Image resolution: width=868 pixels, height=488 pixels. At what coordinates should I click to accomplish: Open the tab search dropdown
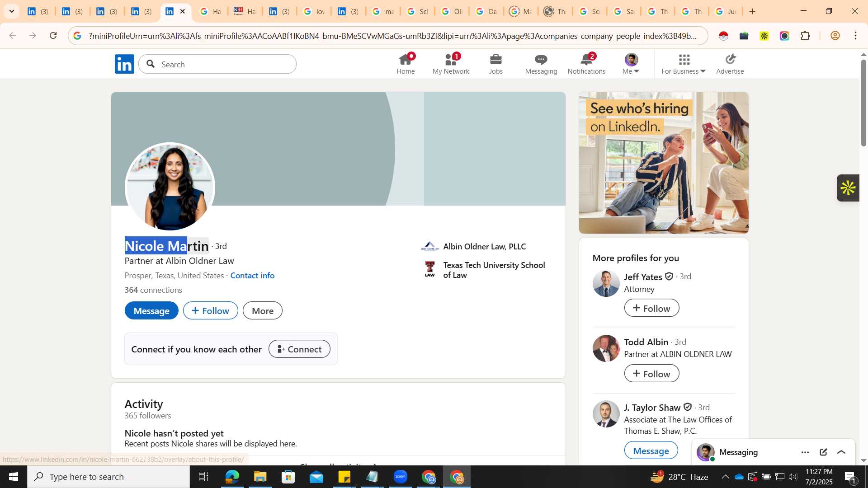(x=12, y=11)
